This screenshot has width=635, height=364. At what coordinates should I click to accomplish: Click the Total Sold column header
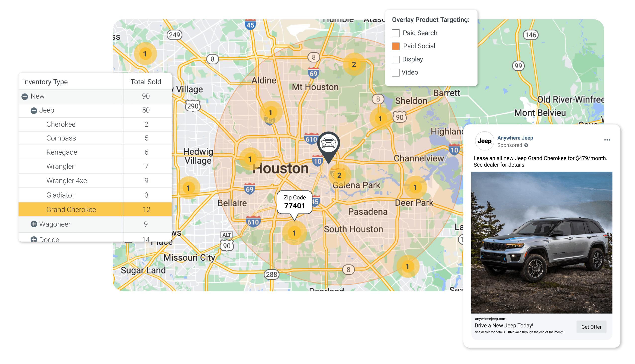[146, 82]
